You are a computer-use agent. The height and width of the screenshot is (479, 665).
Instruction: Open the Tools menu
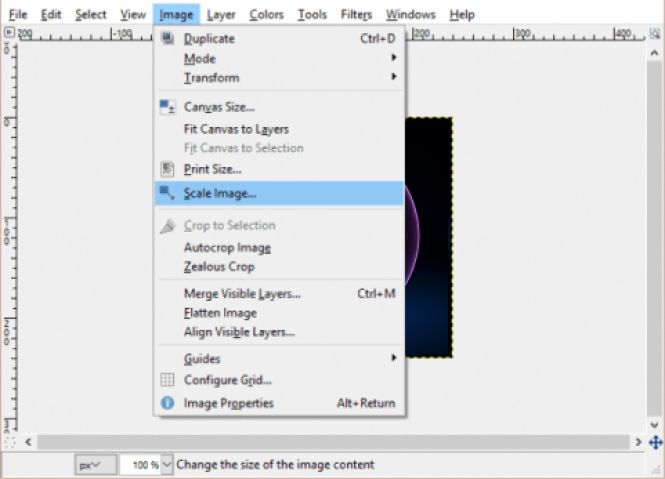(312, 15)
